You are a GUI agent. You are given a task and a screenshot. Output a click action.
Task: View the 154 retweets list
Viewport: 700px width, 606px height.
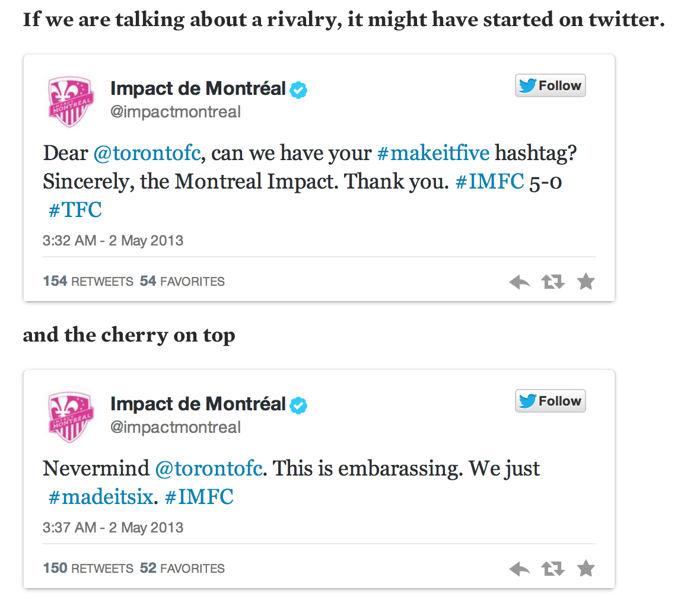pos(88,281)
